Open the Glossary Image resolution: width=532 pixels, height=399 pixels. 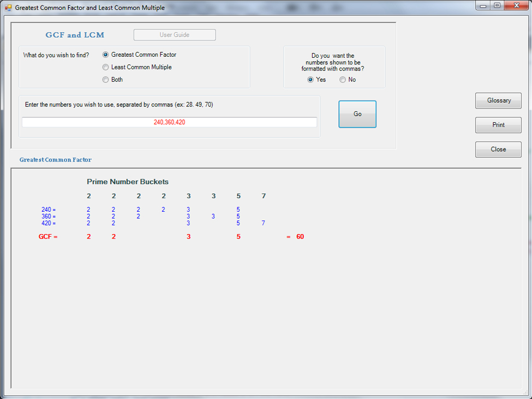pyautogui.click(x=498, y=100)
